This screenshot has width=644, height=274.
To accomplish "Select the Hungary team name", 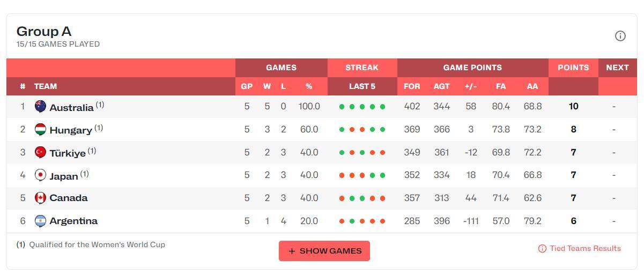I will (70, 130).
